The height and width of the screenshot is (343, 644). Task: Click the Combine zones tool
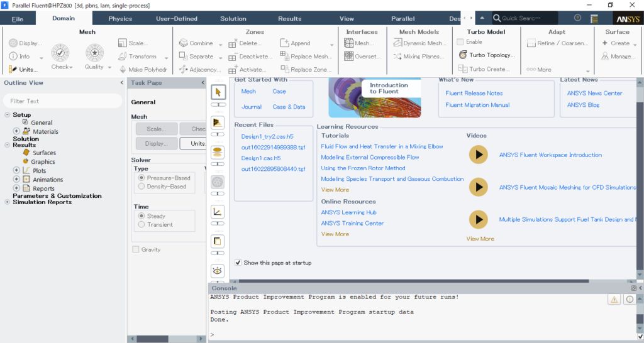[x=196, y=43]
